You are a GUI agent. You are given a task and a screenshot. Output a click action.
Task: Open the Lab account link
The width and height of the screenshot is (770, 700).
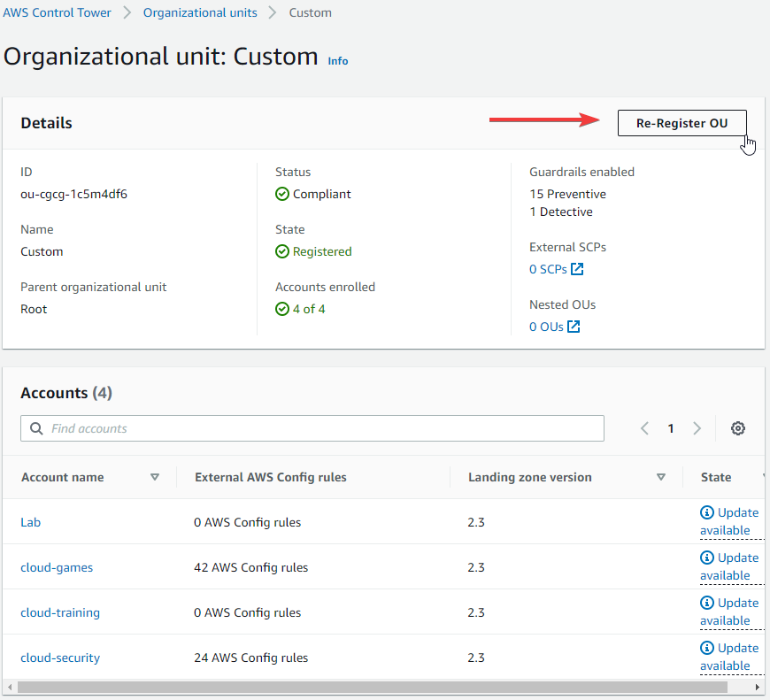(x=31, y=522)
